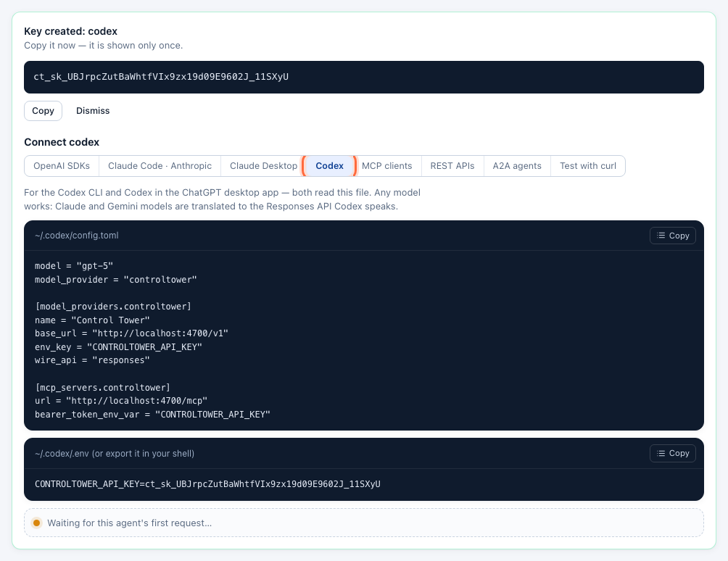Viewport: 728px width, 561px height.
Task: Click the Connect codex heading
Action: [62, 142]
